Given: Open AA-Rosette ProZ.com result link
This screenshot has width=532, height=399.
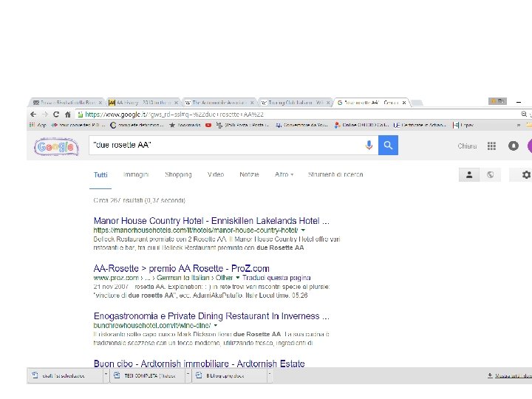Looking at the screenshot, I should pos(181,268).
